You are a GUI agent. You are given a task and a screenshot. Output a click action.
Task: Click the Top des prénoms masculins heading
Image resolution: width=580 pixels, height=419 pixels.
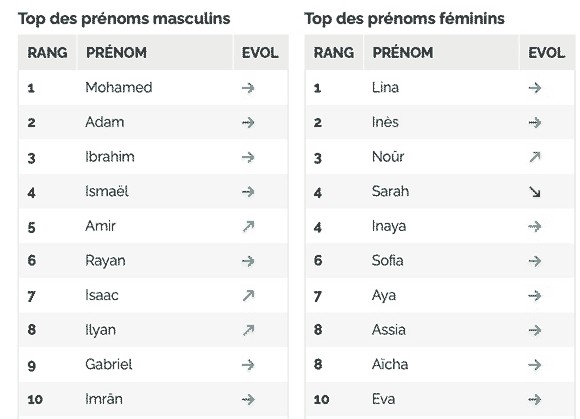[124, 18]
